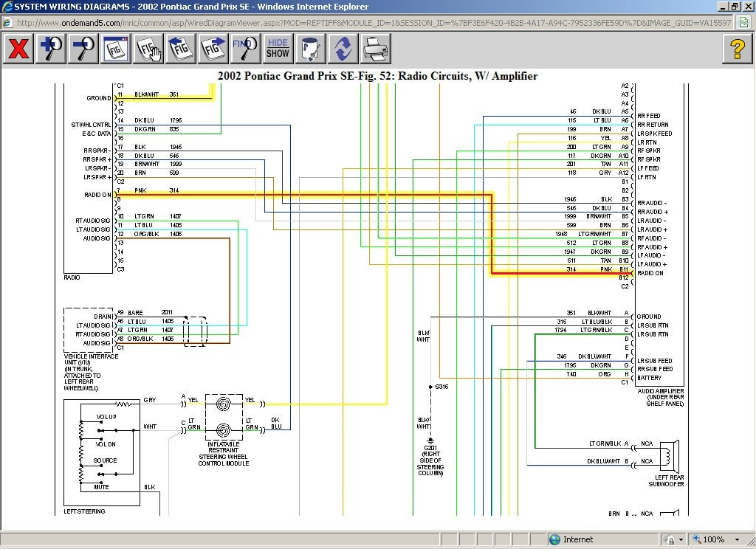This screenshot has height=549, width=756.
Task: Click the Internet Explorer logo in title bar
Action: [7, 6]
